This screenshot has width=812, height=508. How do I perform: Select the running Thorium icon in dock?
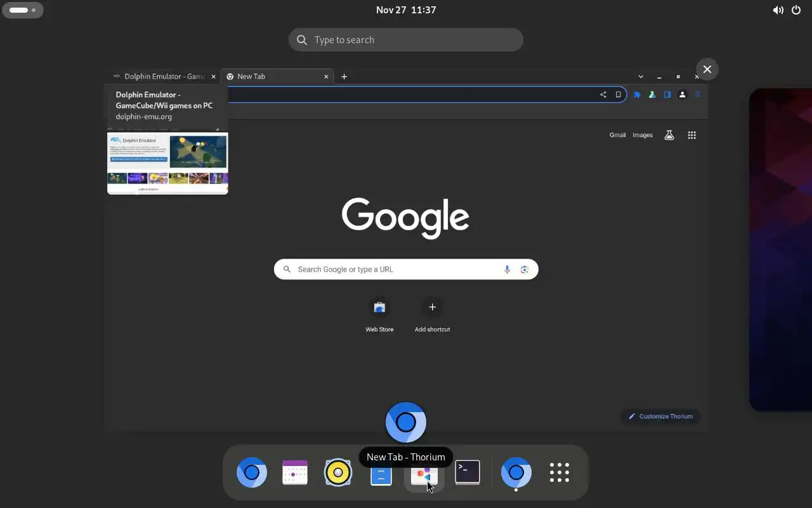pyautogui.click(x=516, y=472)
